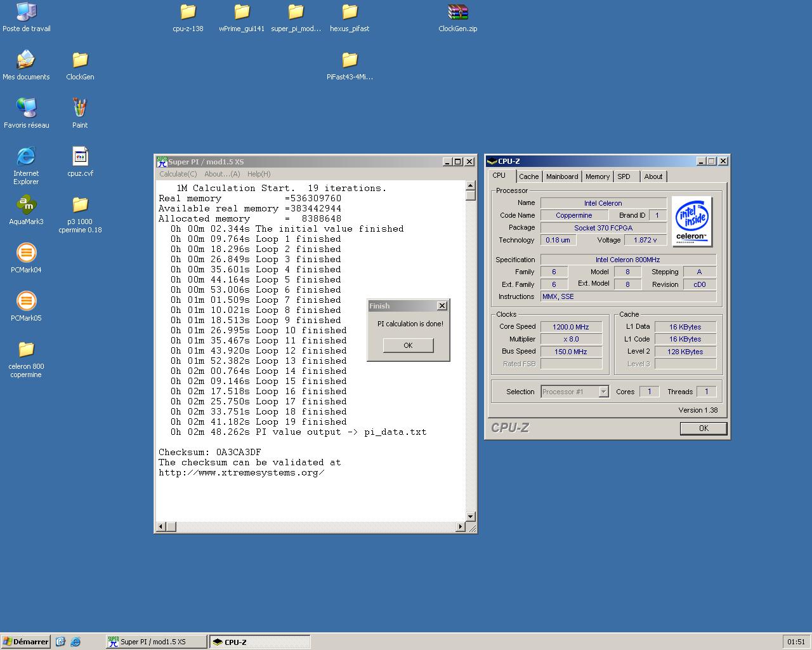The width and height of the screenshot is (812, 650).
Task: Click Code Name Coppermine field
Action: coord(574,215)
